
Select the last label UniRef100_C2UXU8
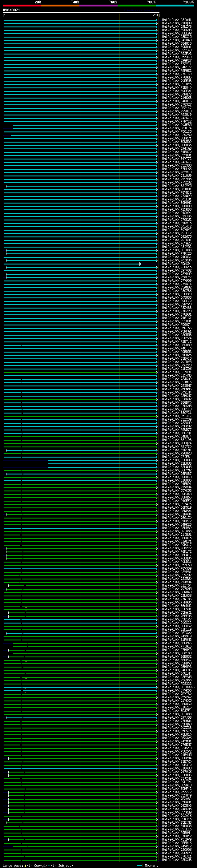tap(176, 860)
